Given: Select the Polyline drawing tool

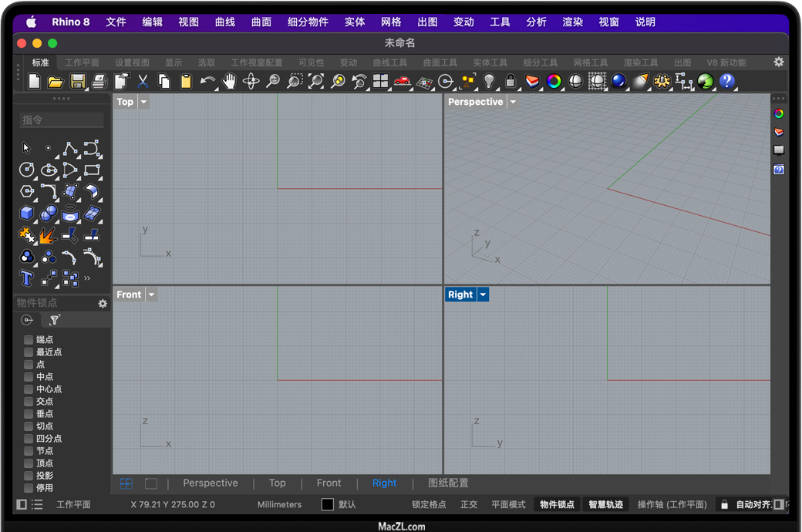Looking at the screenshot, I should click(x=70, y=148).
